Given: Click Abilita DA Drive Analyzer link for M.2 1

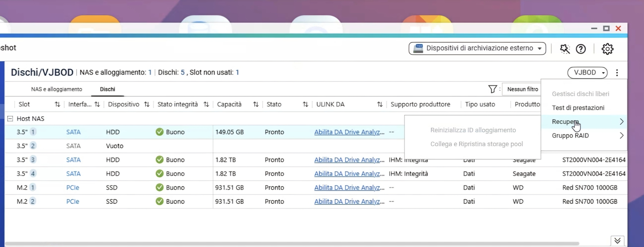Looking at the screenshot, I should (349, 187).
